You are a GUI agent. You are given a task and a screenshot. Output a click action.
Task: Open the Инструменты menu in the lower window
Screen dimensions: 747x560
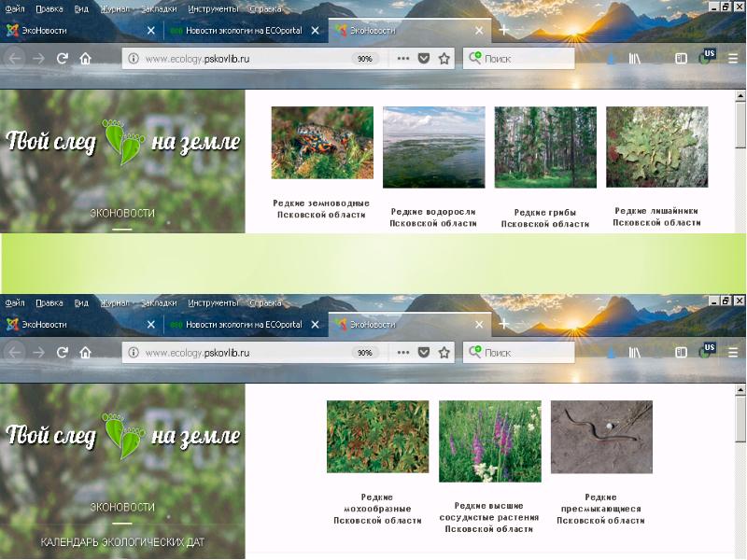211,302
